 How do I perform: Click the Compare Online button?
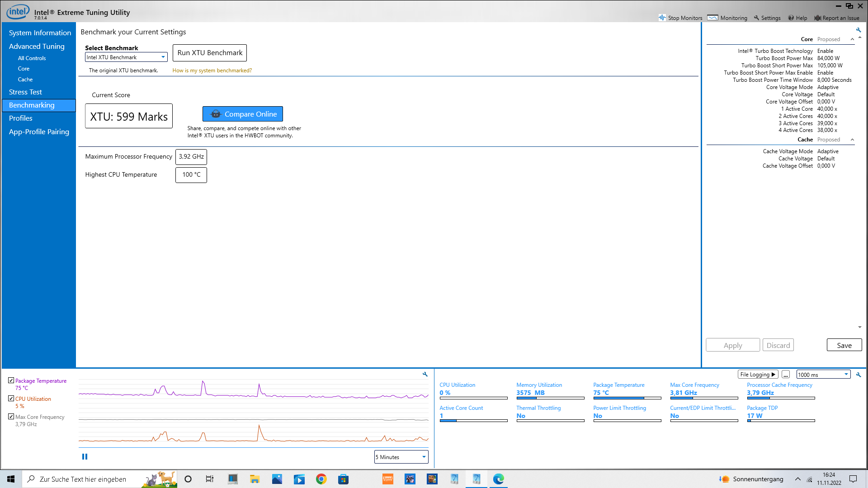tap(243, 114)
